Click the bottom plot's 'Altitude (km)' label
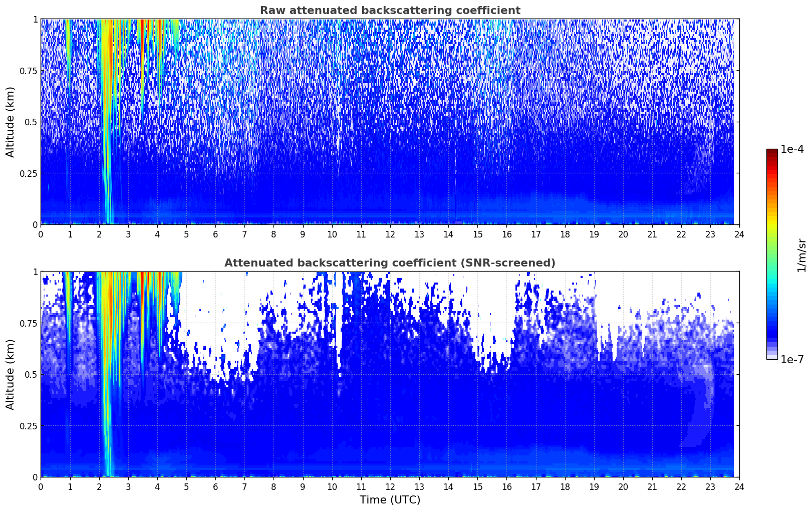Image resolution: width=812 pixels, height=511 pixels. pos(11,374)
